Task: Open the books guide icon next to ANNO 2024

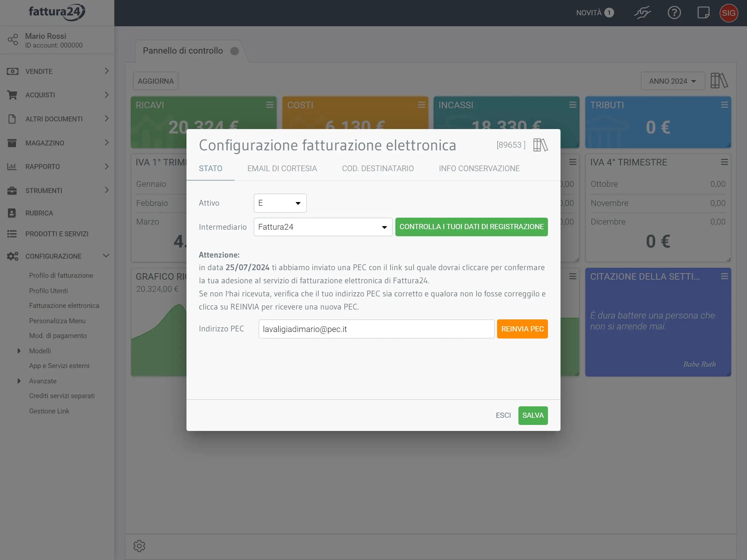Action: tap(719, 81)
